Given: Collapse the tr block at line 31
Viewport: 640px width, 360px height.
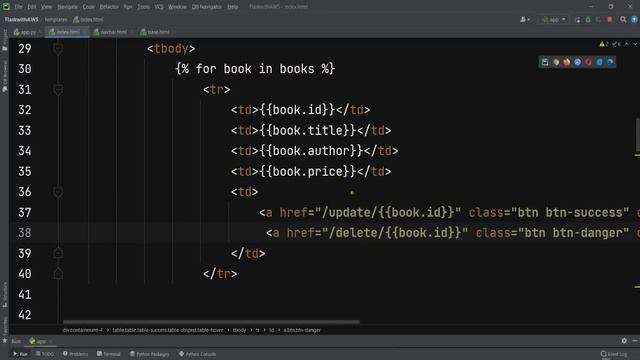Looking at the screenshot, I should click(x=58, y=89).
